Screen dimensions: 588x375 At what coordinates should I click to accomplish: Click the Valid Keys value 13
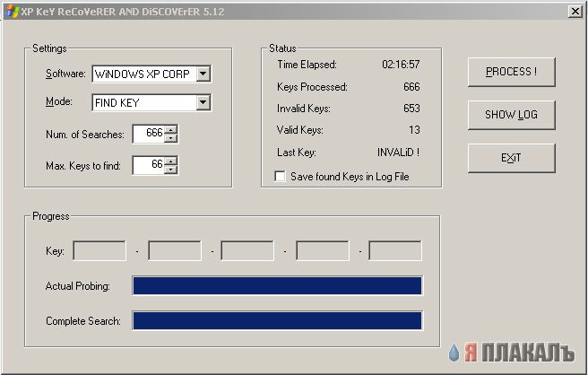pyautogui.click(x=414, y=130)
